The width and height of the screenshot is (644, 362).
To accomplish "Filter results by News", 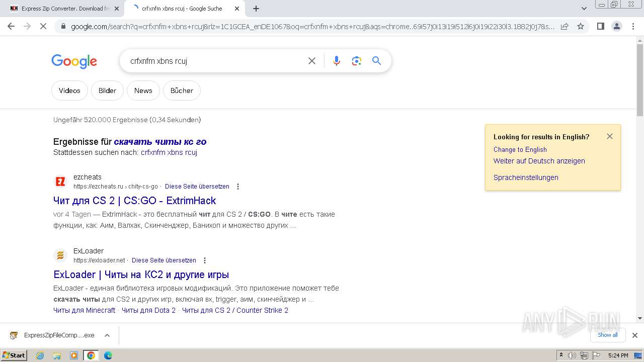I will [143, 90].
